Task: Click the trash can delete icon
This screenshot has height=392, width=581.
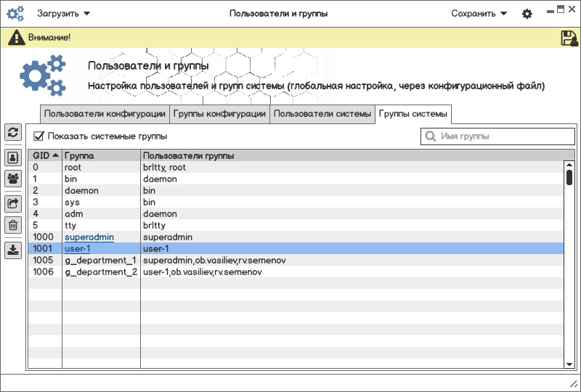Action: tap(13, 224)
